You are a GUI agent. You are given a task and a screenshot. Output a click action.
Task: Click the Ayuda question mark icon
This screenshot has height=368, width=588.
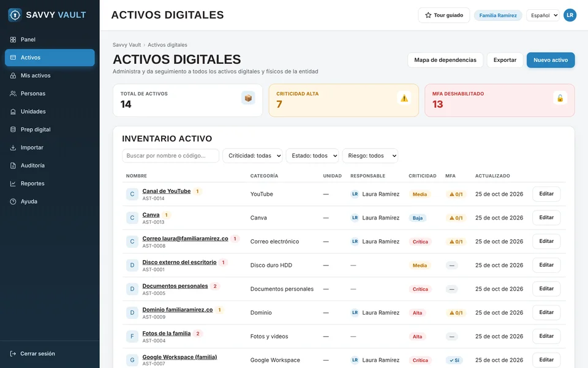point(13,202)
